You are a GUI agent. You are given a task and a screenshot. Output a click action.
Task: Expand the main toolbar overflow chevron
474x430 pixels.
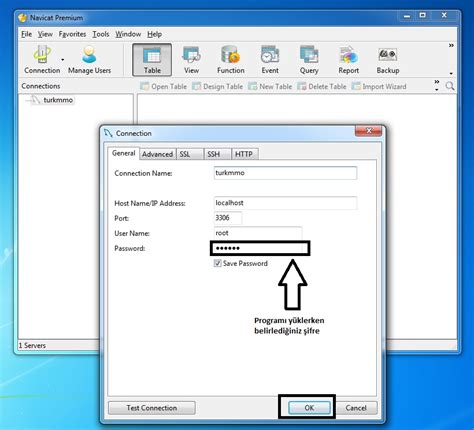pos(451,46)
